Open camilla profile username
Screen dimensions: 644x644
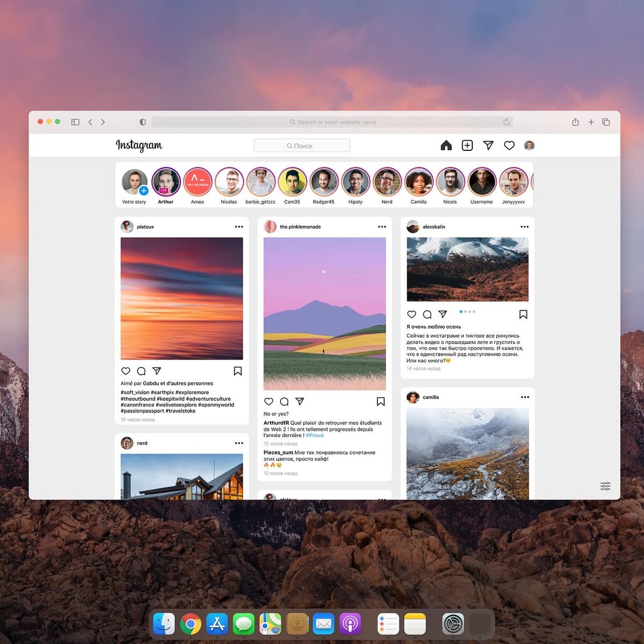tap(431, 397)
